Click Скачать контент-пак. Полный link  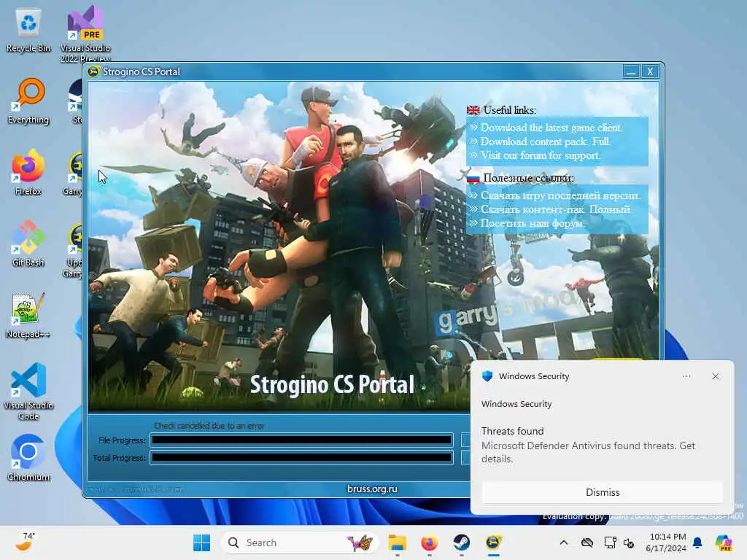click(555, 209)
